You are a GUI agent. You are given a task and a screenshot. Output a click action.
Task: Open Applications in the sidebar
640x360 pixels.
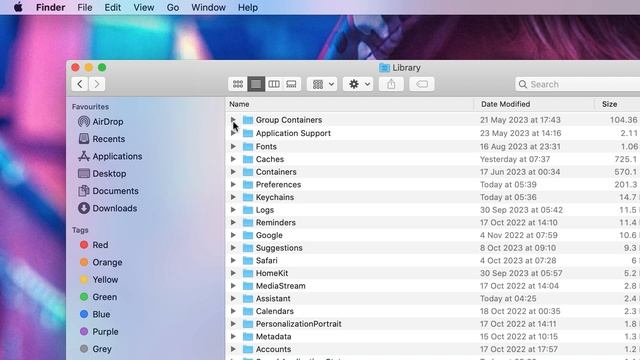[110, 156]
